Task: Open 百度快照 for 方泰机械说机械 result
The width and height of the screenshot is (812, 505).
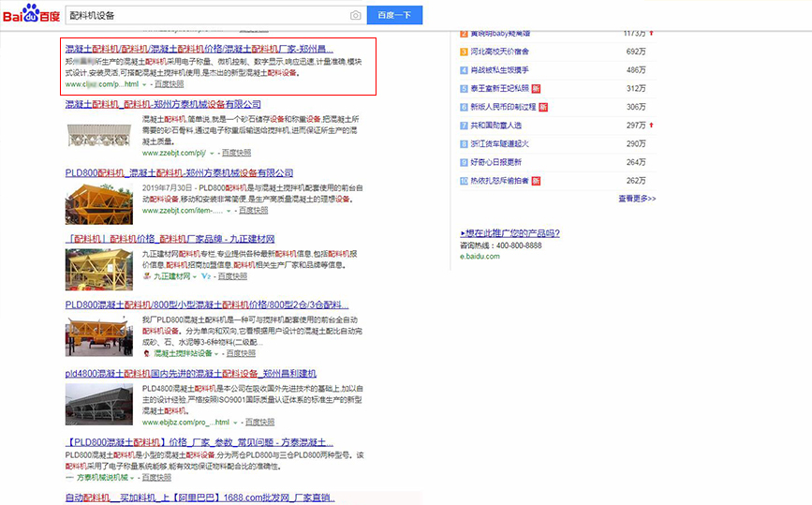Action: click(156, 478)
